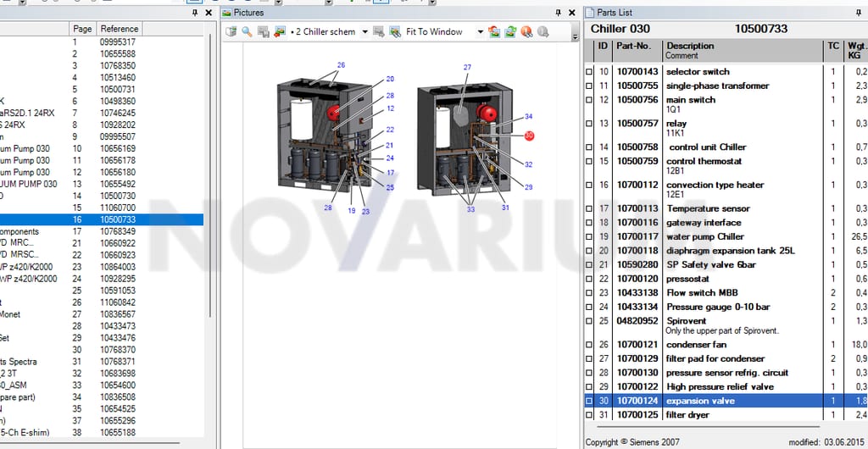Select the High pressure relief valve row
Viewport: 868px width, 449px height.
(726, 386)
